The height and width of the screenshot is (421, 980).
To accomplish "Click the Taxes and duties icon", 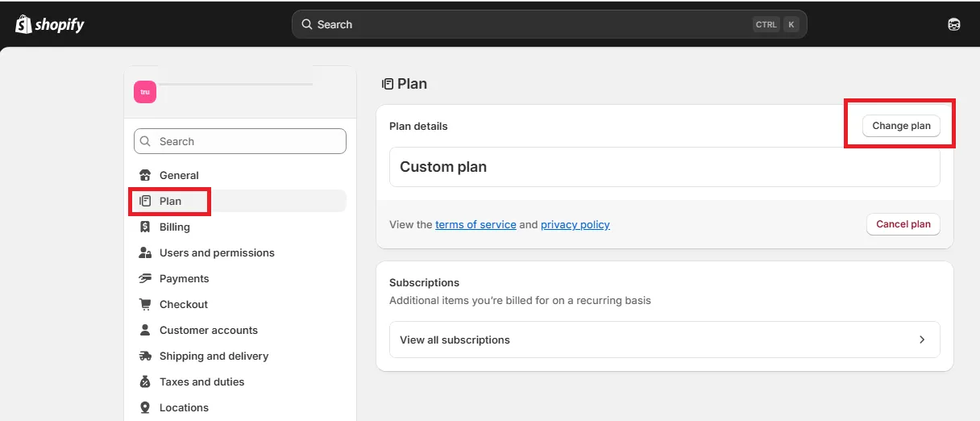I will [145, 381].
